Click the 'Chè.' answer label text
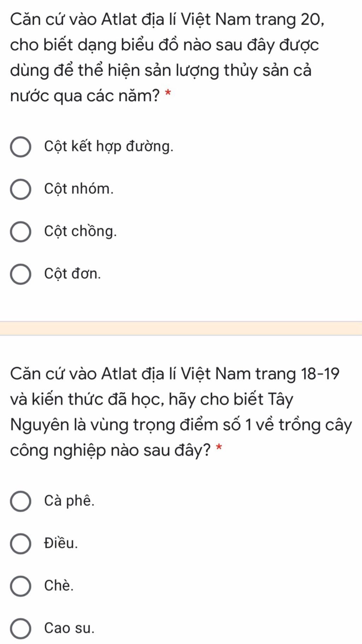Image resolution: width=362 pixels, height=644 pixels. pyautogui.click(x=59, y=586)
